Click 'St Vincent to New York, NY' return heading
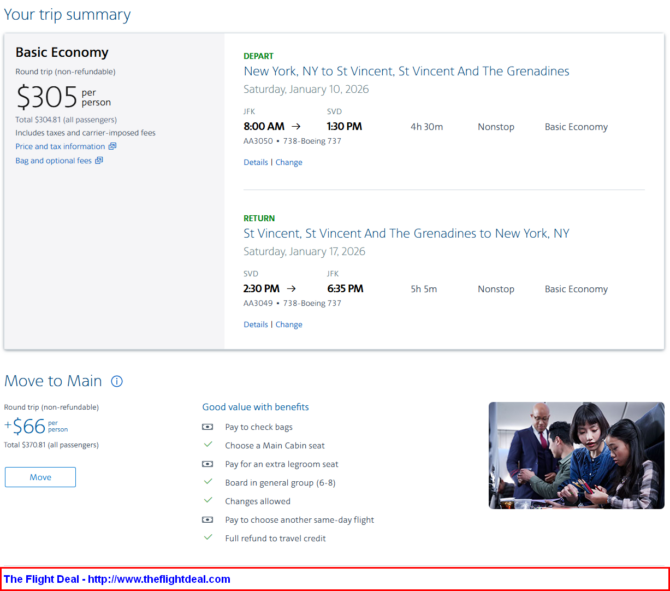The height and width of the screenshot is (591, 670). pos(406,233)
